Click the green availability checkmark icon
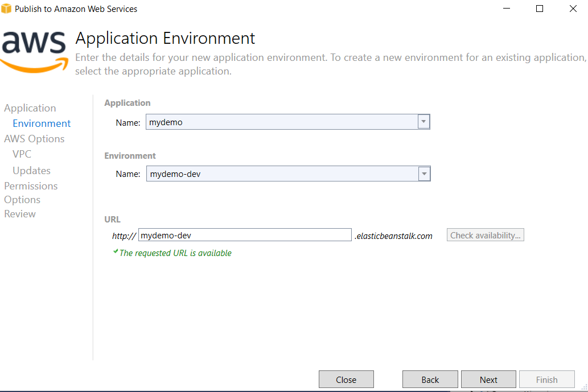Screen dimensions: 588x392 click(x=116, y=251)
